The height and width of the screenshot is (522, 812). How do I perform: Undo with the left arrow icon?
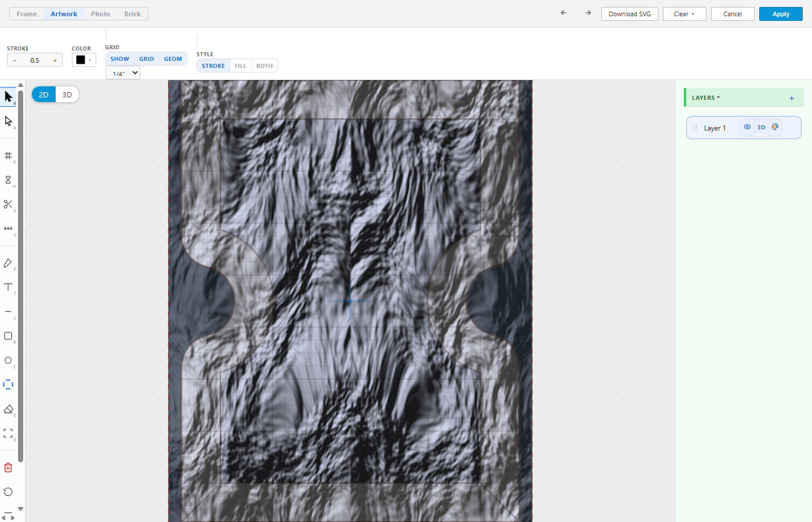tap(563, 13)
